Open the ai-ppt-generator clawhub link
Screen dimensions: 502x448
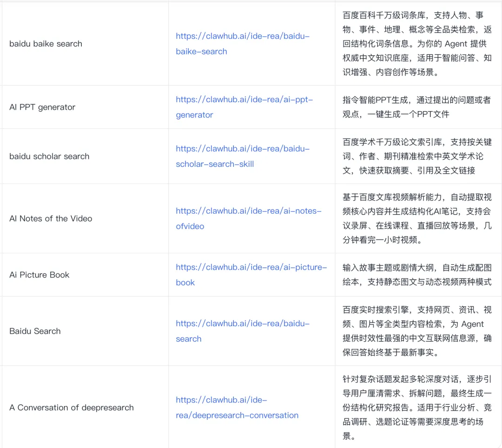pyautogui.click(x=244, y=107)
